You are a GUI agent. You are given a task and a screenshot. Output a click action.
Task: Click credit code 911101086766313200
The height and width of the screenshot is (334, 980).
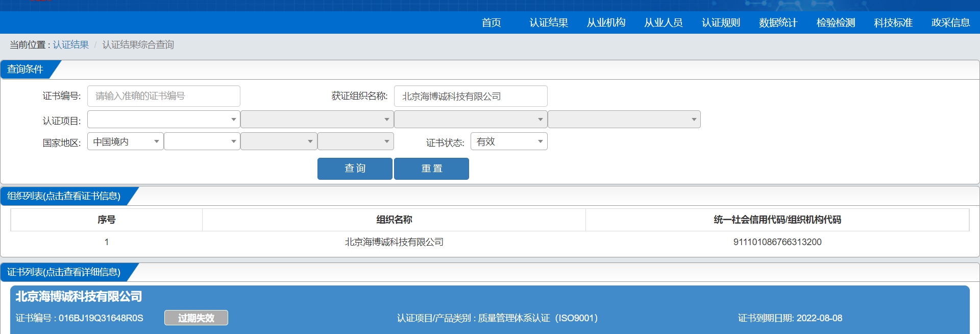coord(777,242)
